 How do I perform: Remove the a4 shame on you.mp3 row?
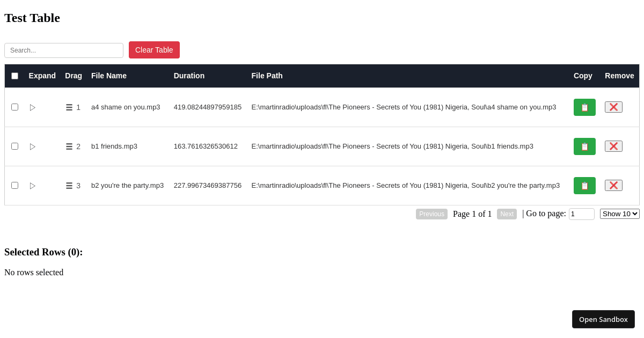click(613, 107)
